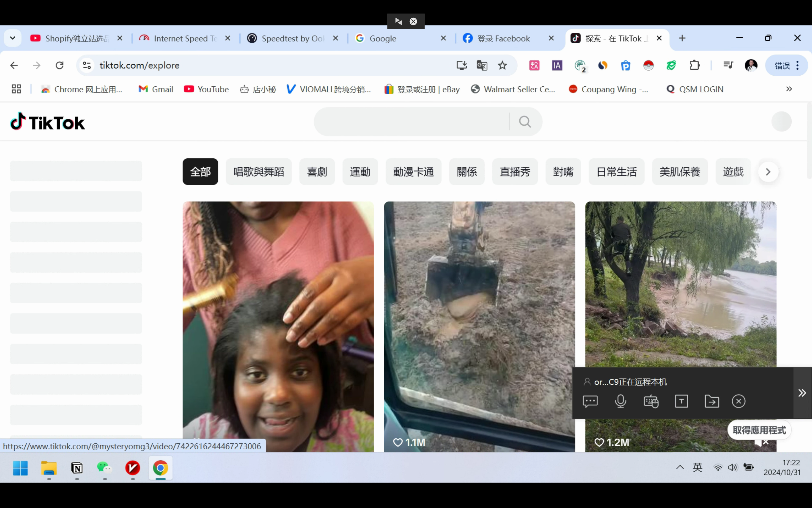
Task: Select the 喜劇 category chip
Action: coord(317,172)
